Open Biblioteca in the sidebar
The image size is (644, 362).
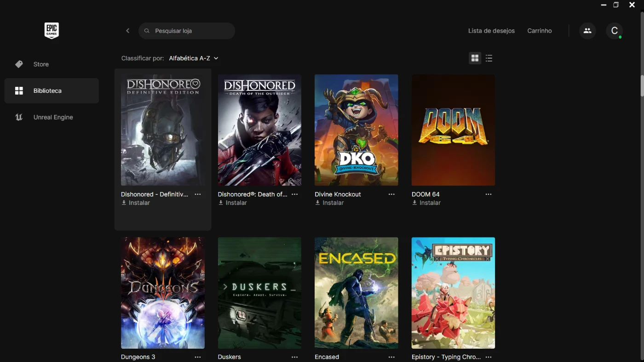pos(52,90)
